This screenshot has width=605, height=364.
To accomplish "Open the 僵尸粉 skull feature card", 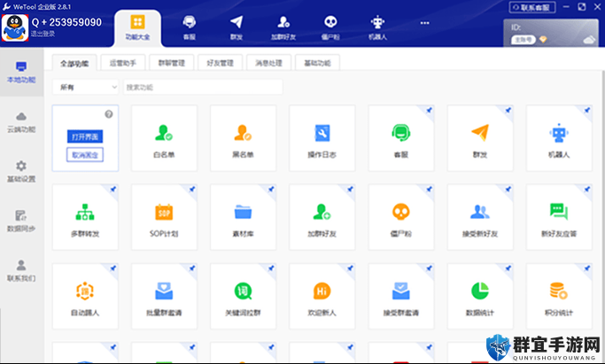I will click(401, 217).
